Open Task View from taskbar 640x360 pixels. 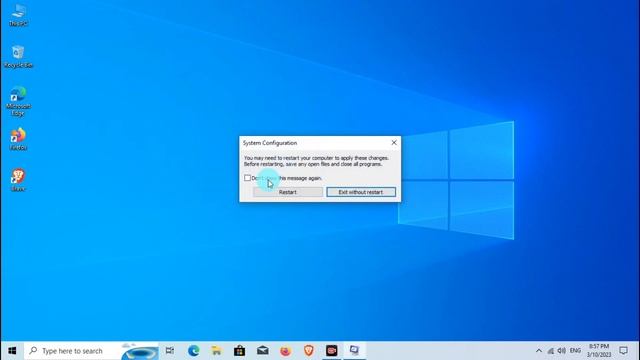pyautogui.click(x=170, y=351)
